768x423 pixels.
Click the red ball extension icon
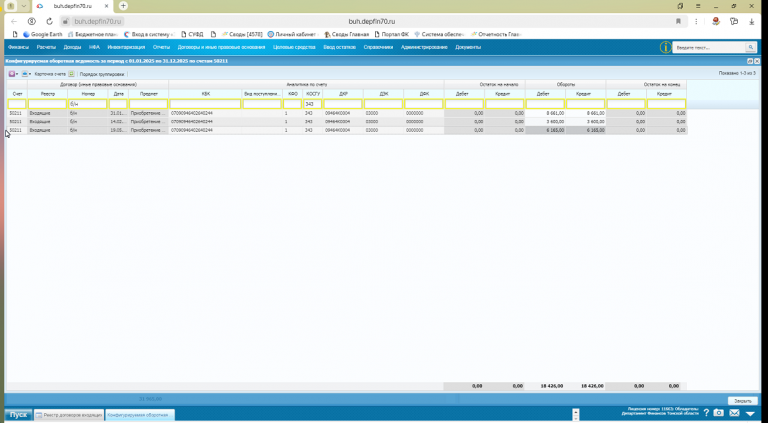716,22
